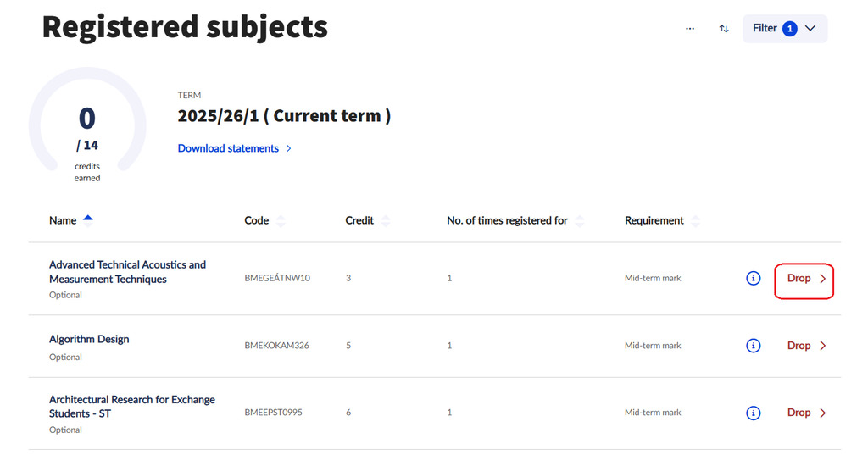The image size is (868, 466).
Task: Sort by Name column arrow
Action: (x=88, y=220)
